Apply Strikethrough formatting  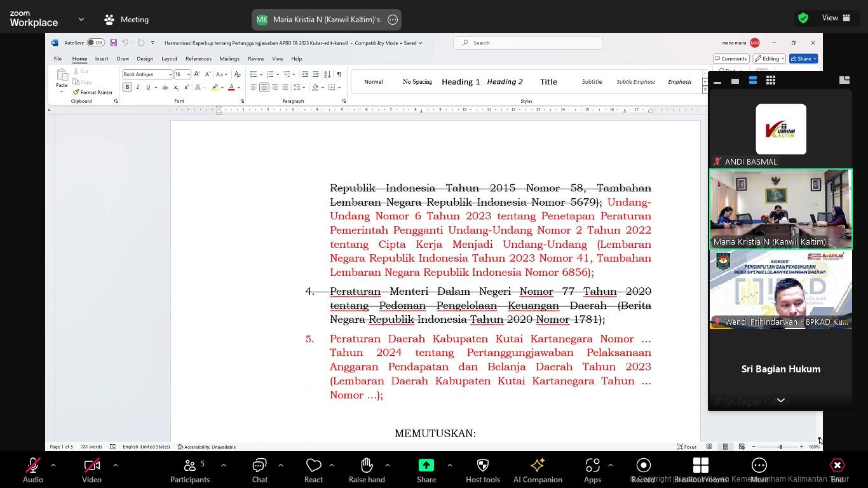coord(165,87)
